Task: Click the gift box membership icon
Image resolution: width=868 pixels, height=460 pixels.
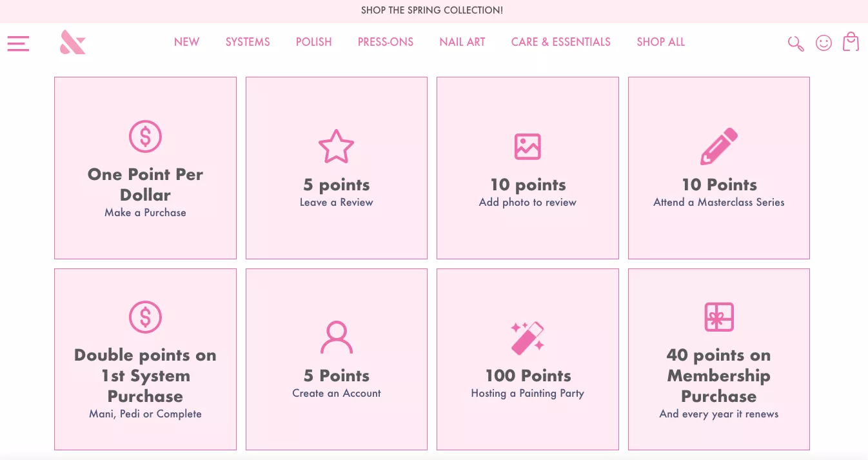Action: coord(718,317)
